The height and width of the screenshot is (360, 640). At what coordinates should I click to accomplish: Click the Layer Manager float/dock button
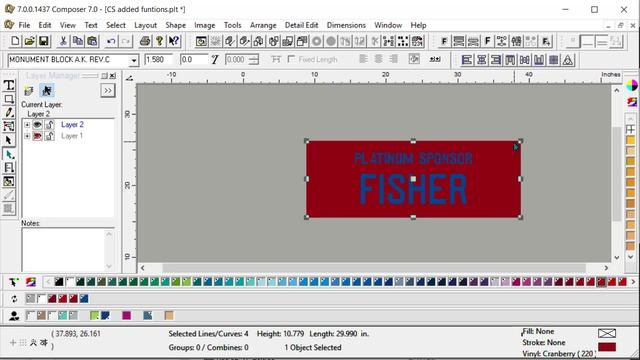tap(104, 76)
